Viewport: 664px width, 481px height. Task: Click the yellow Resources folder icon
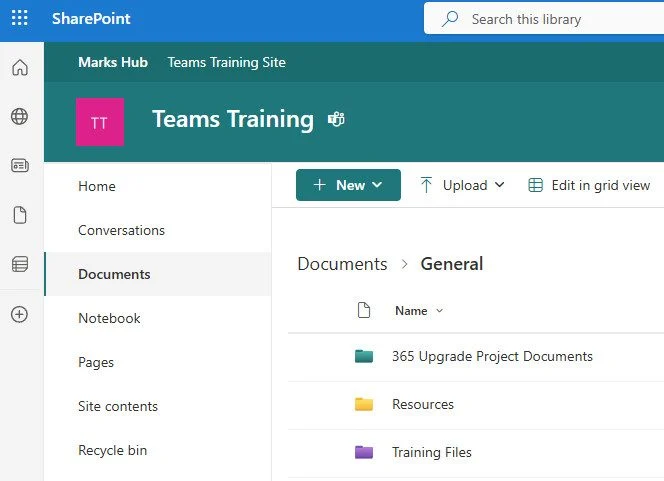pyautogui.click(x=364, y=404)
